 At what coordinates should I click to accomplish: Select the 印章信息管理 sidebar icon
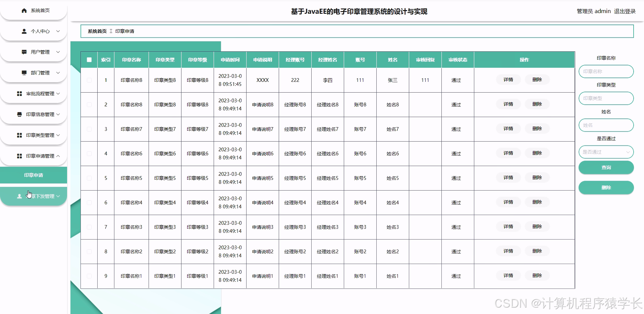(x=19, y=114)
